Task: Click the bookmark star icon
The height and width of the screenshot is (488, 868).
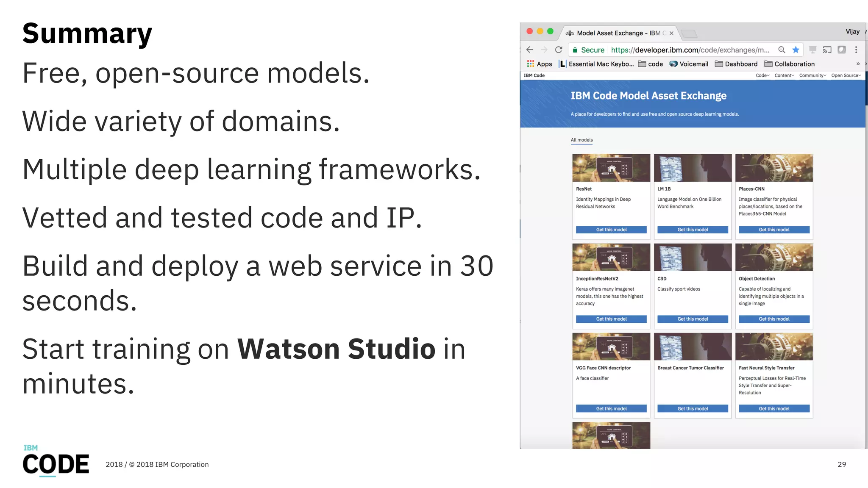Action: tap(796, 50)
